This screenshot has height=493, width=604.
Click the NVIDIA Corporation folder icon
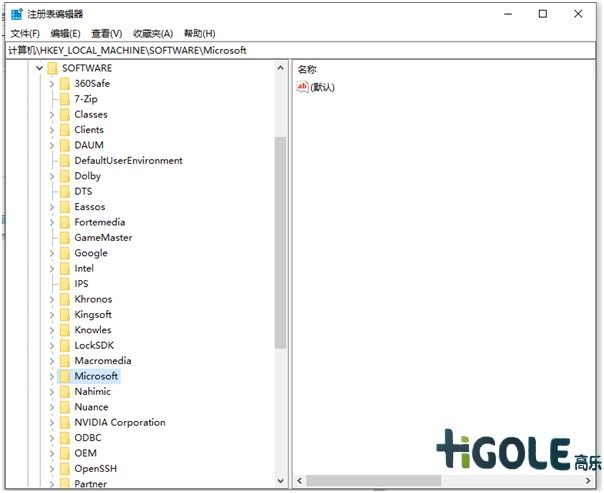[x=64, y=422]
